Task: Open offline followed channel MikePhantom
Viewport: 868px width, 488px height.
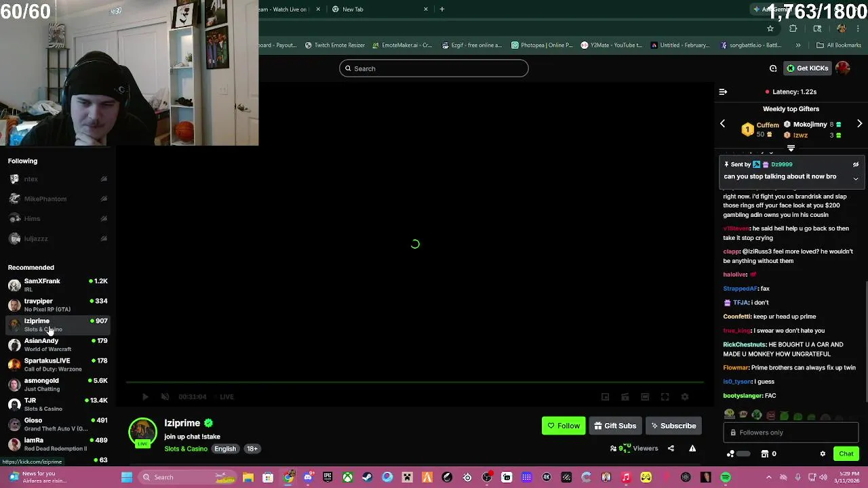Action: point(58,199)
